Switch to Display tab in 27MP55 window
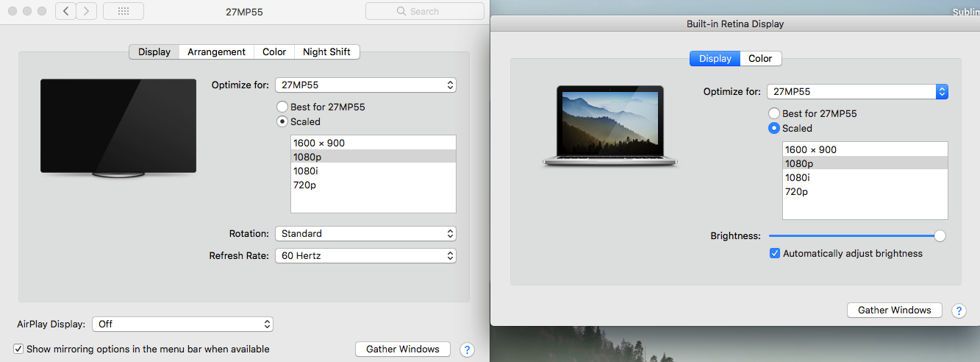This screenshot has height=362, width=980. [x=154, y=52]
